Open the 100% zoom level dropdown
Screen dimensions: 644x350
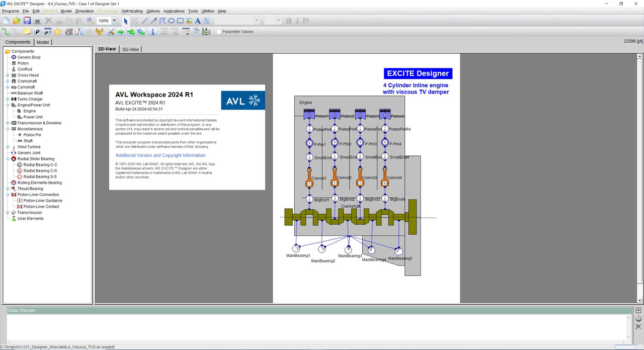(x=114, y=21)
